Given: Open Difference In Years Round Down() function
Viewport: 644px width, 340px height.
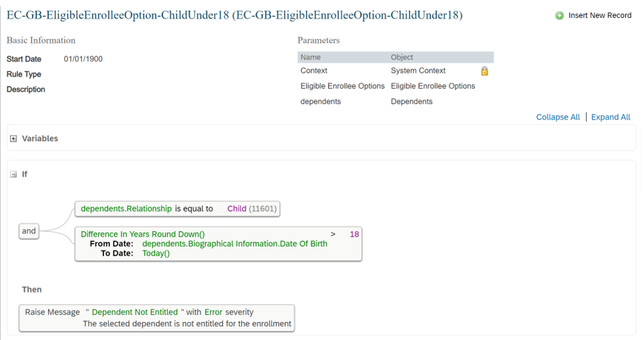Looking at the screenshot, I should 142,234.
